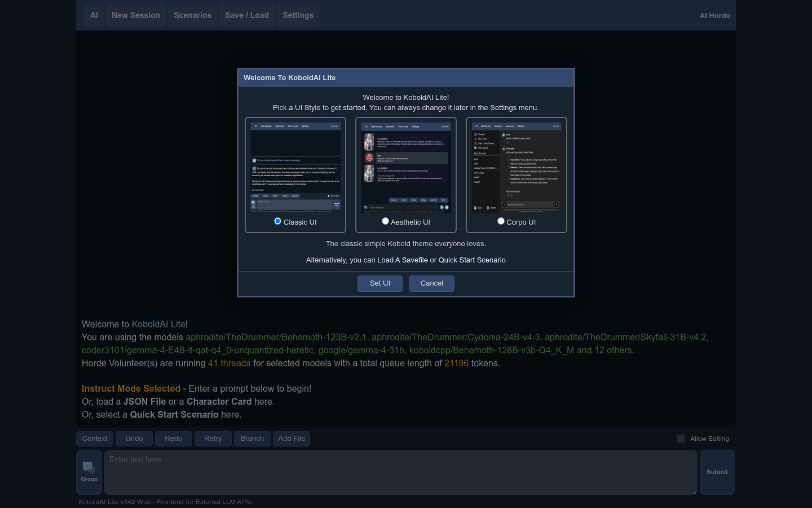Click the Undo button
Image resolution: width=812 pixels, height=508 pixels.
[134, 439]
